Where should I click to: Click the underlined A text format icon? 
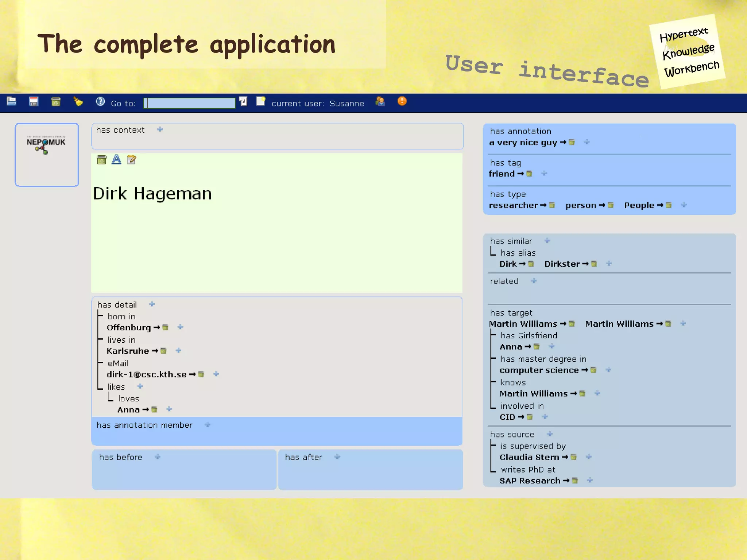click(116, 159)
